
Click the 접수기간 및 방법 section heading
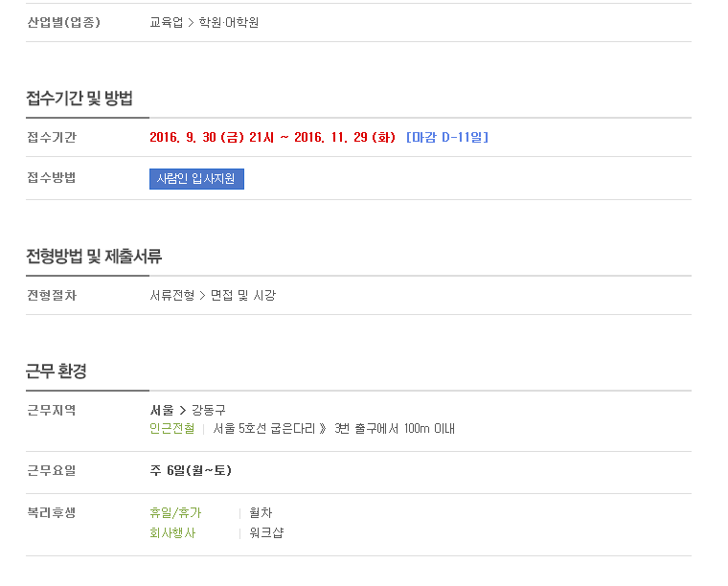(x=80, y=99)
